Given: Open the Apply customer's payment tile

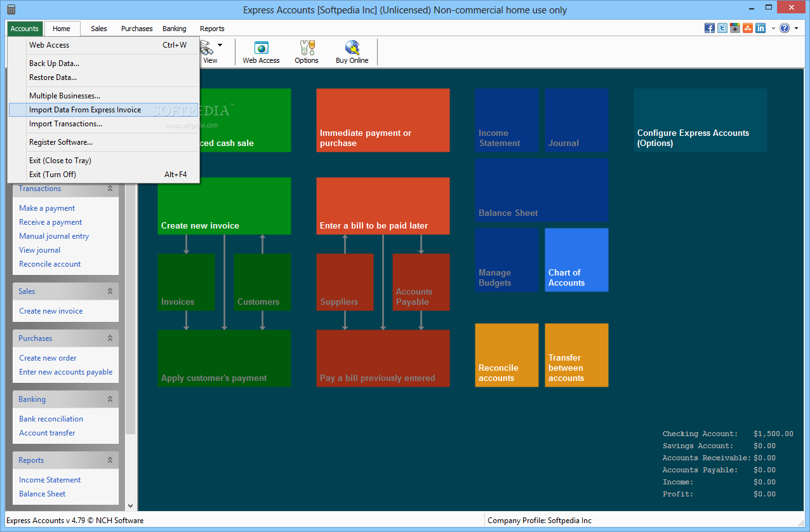Looking at the screenshot, I should 224,358.
